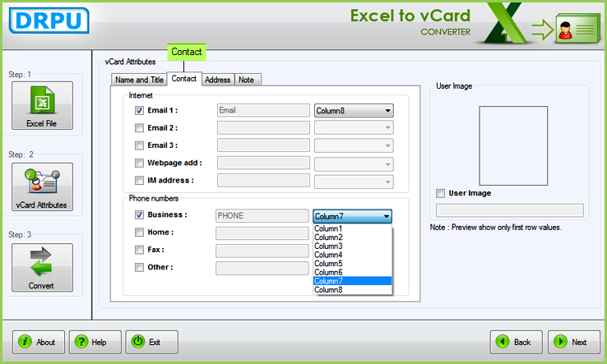Enable the Home phone checkbox

[139, 232]
